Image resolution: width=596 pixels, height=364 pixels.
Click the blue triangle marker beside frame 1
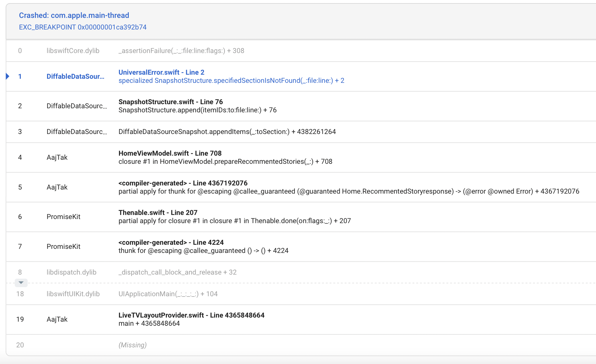[8, 76]
